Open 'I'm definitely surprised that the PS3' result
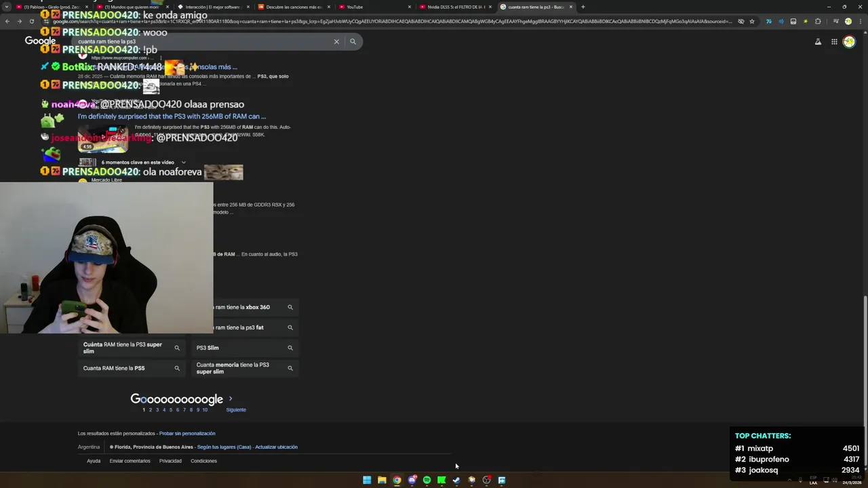The image size is (868, 488). tap(172, 117)
